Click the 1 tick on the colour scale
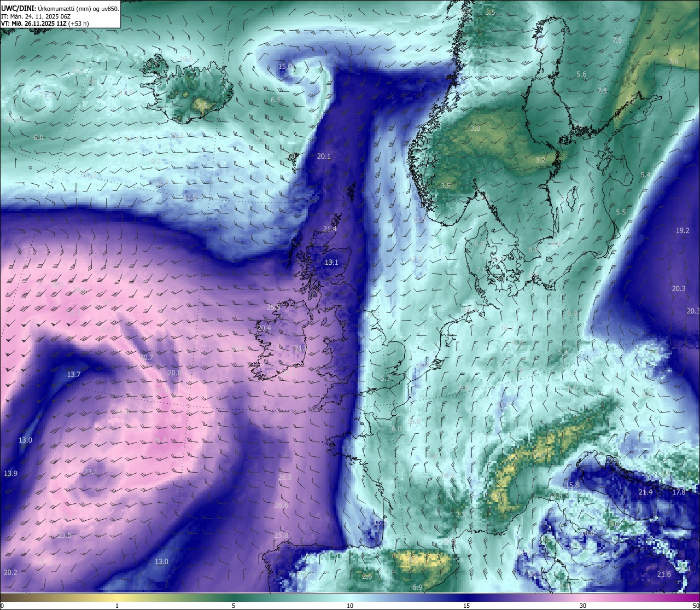Screen dimensions: 700x610 (x=117, y=606)
